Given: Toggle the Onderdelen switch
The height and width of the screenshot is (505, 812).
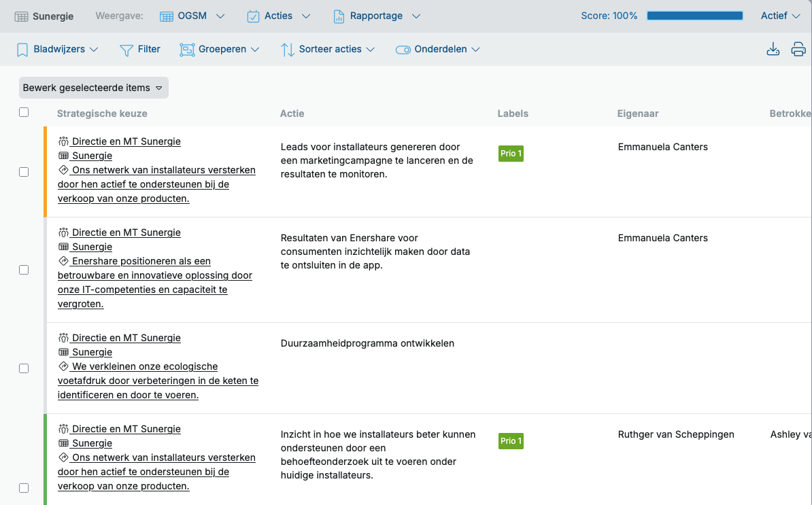Looking at the screenshot, I should coord(403,50).
